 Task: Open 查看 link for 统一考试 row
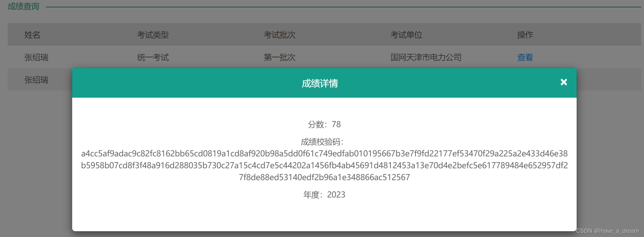525,57
